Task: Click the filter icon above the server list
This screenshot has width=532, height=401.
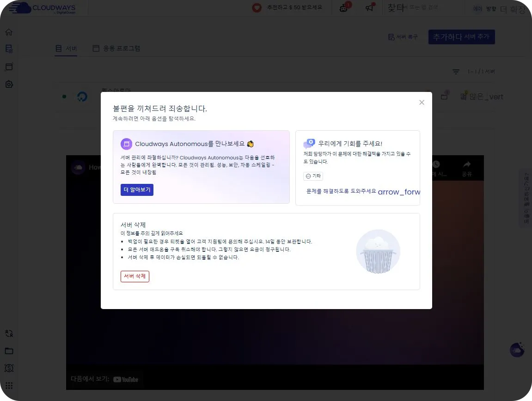Action: click(456, 72)
